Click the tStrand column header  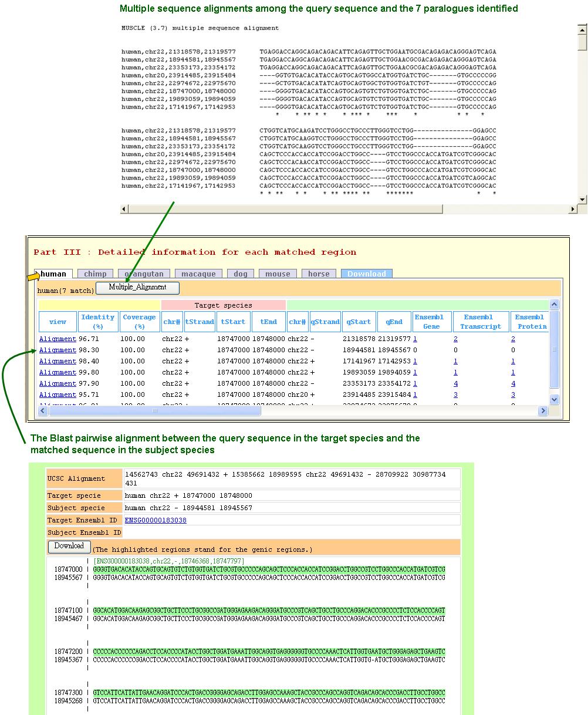point(200,322)
